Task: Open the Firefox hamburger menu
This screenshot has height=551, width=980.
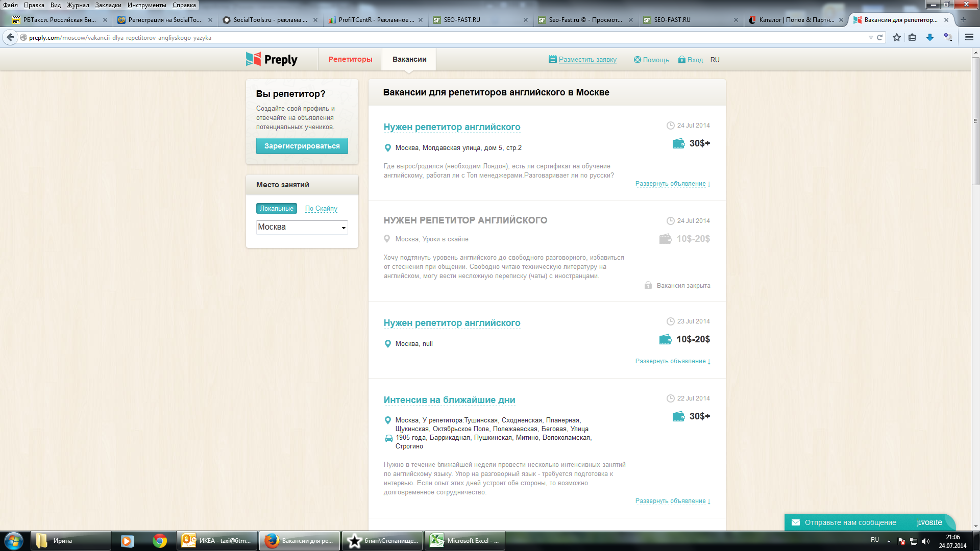Action: (969, 37)
